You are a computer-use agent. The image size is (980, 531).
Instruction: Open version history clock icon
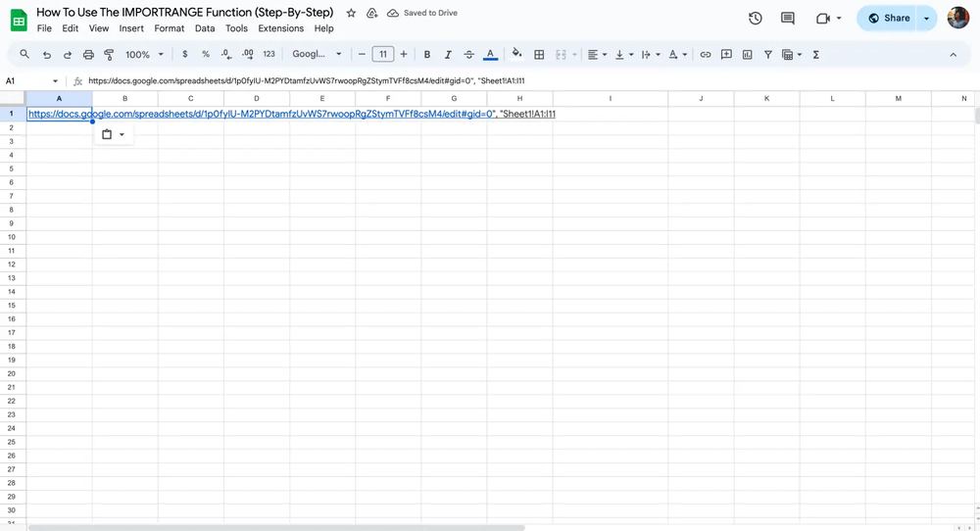pos(755,18)
